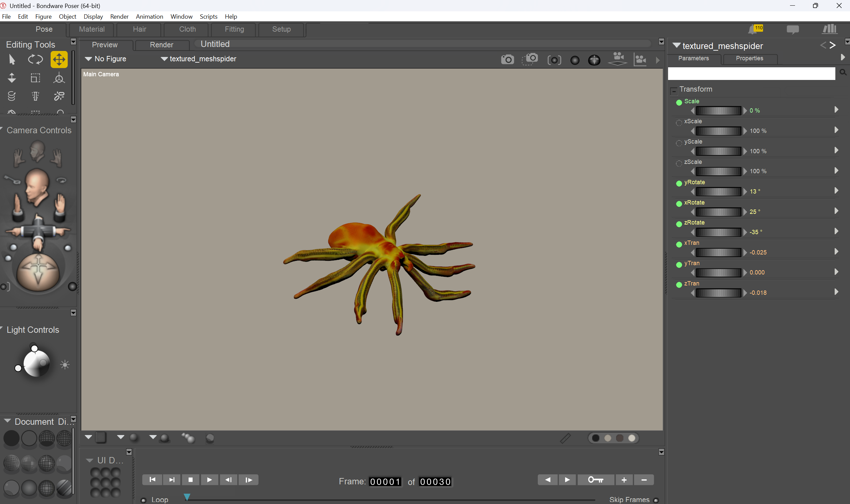The width and height of the screenshot is (850, 504).
Task: Click the current frame number field
Action: tap(385, 481)
